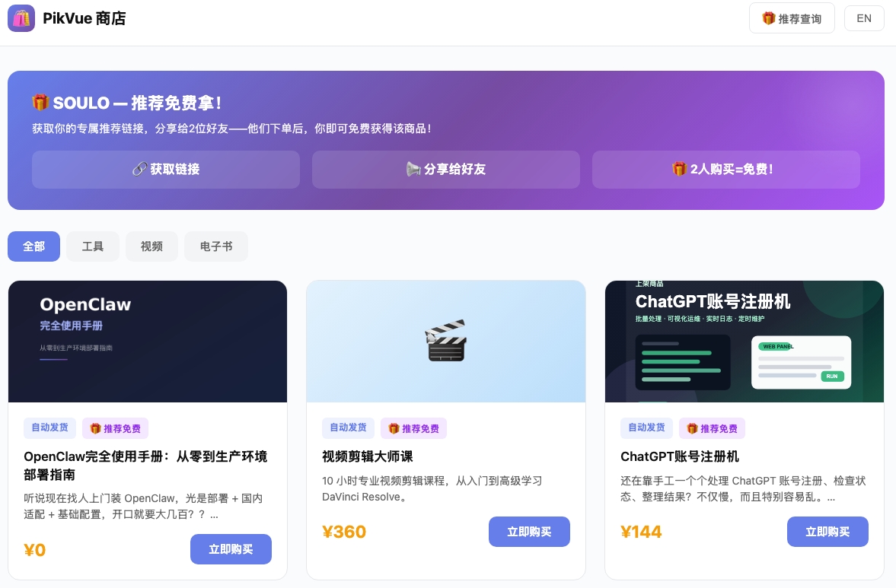896x588 pixels.
Task: Click 推荐免费 badge on 视频剪辑大师课 card
Action: point(413,428)
